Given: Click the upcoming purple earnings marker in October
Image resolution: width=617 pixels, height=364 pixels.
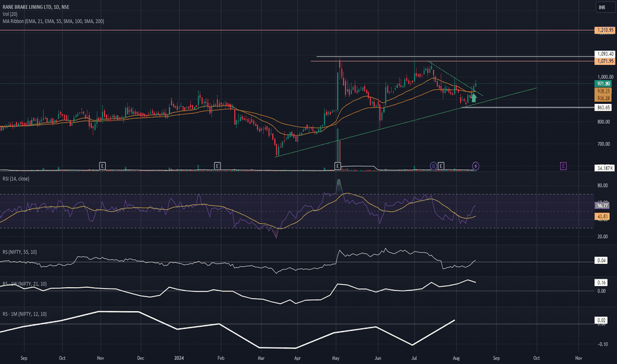Looking at the screenshot, I should [x=563, y=166].
